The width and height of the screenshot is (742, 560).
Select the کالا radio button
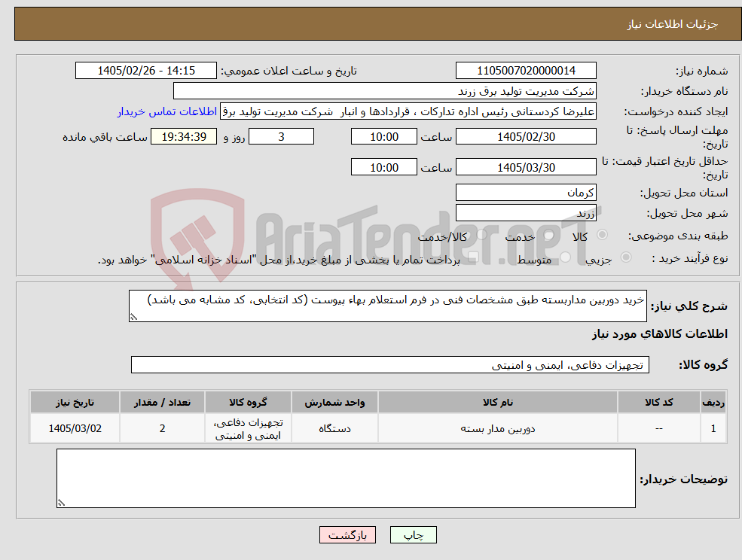(603, 235)
